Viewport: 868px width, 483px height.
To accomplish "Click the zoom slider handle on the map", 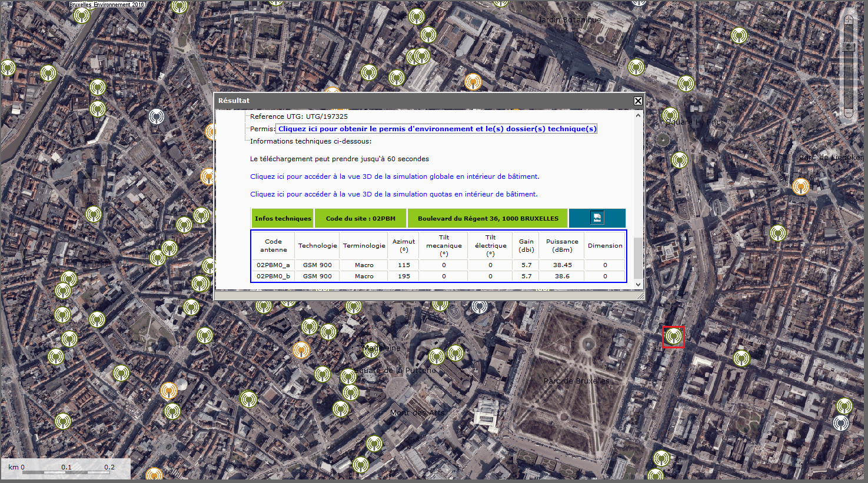I will point(848,46).
